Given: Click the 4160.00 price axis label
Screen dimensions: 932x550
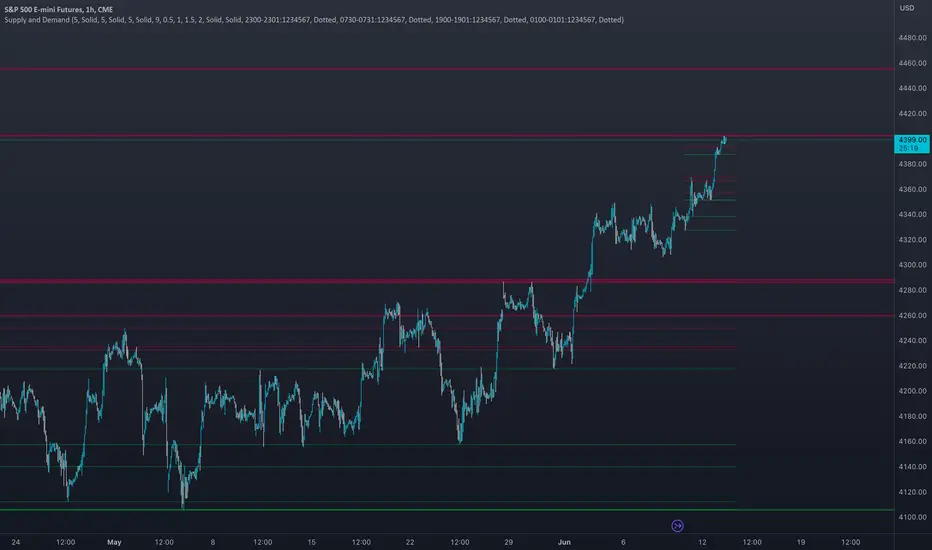Looking at the screenshot, I should (x=912, y=442).
